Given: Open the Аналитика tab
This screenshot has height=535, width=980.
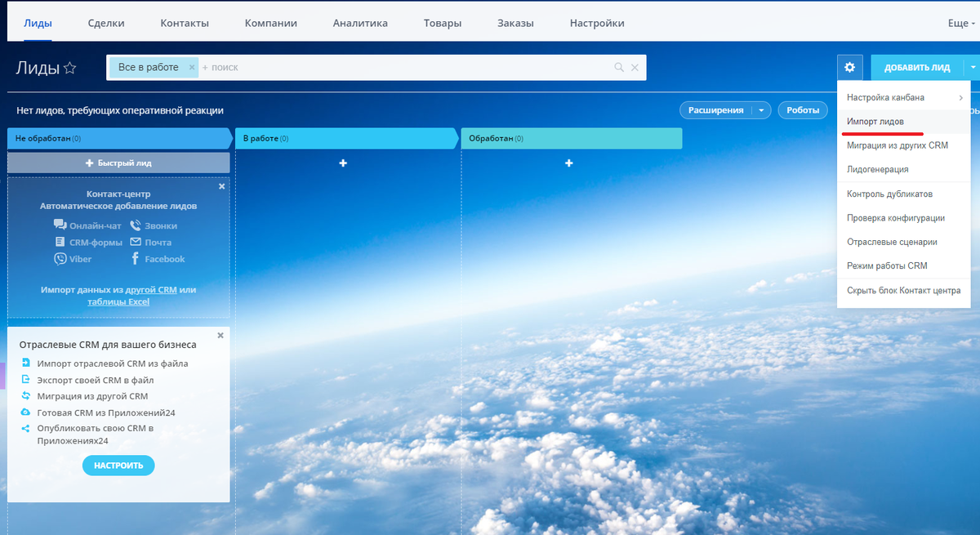Looking at the screenshot, I should click(360, 23).
